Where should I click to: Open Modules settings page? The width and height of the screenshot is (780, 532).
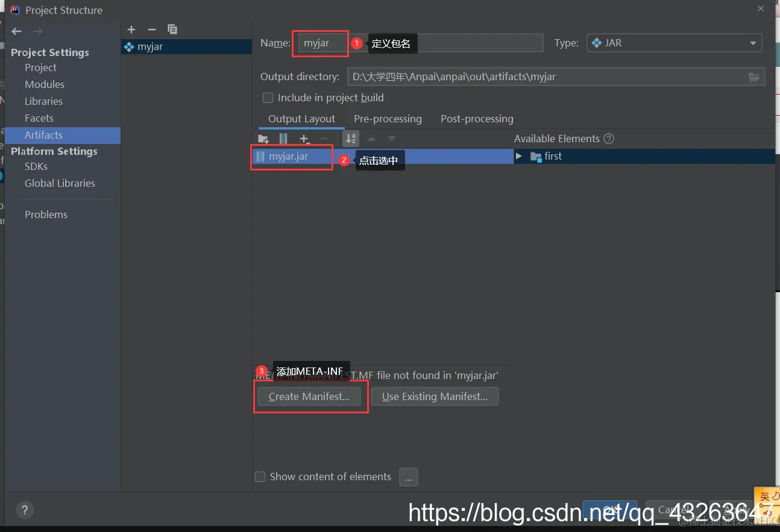tap(44, 84)
